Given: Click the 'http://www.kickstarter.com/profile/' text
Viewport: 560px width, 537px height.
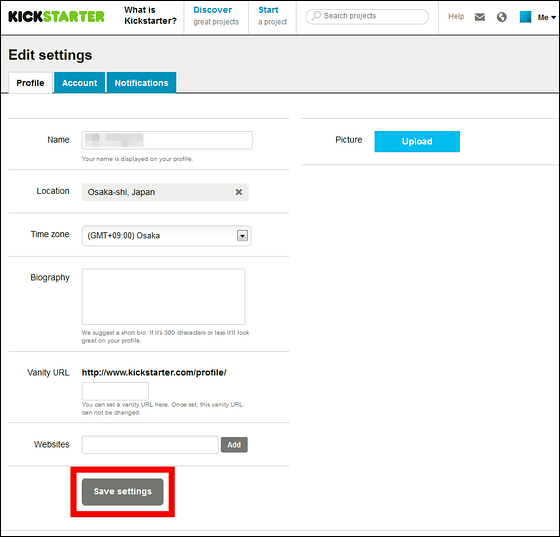Looking at the screenshot, I should [x=154, y=372].
